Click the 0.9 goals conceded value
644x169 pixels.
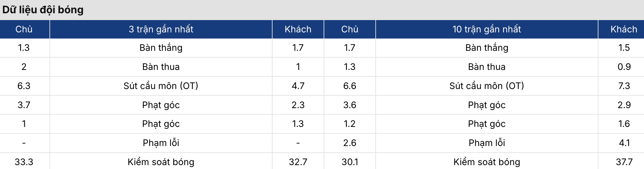coord(624,67)
